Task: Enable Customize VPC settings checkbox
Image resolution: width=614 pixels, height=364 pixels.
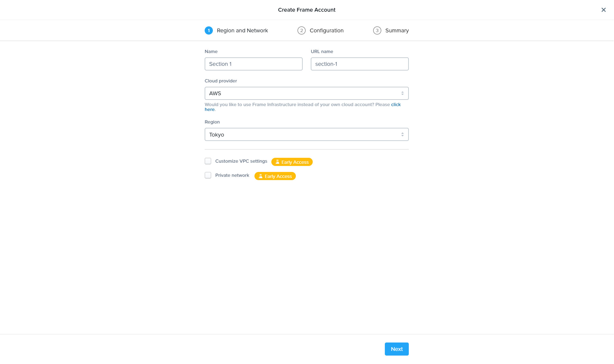Action: tap(208, 161)
